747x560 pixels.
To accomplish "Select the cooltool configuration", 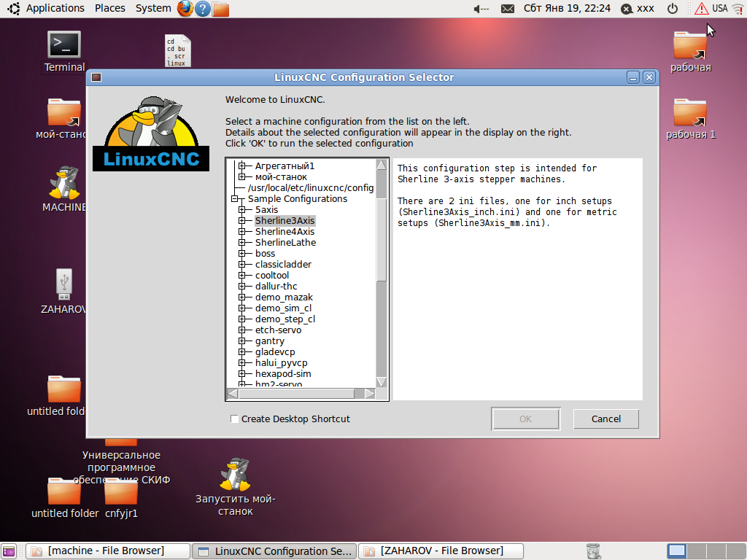I will tap(272, 275).
